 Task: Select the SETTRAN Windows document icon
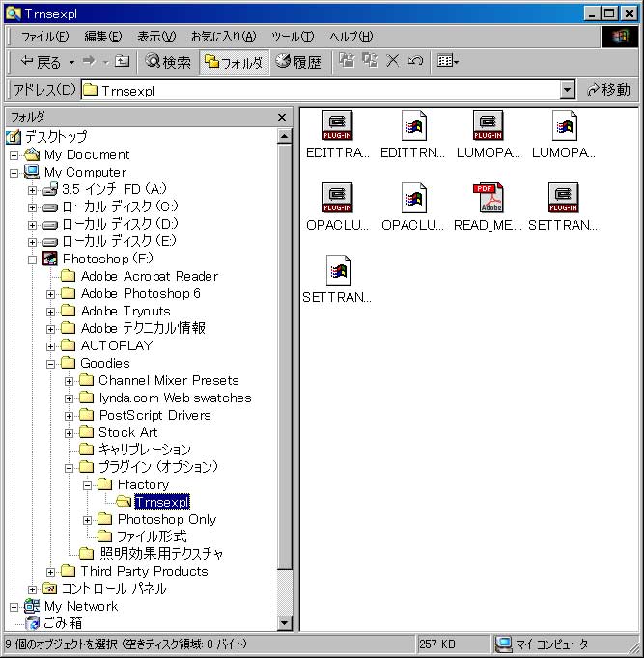coord(338,270)
